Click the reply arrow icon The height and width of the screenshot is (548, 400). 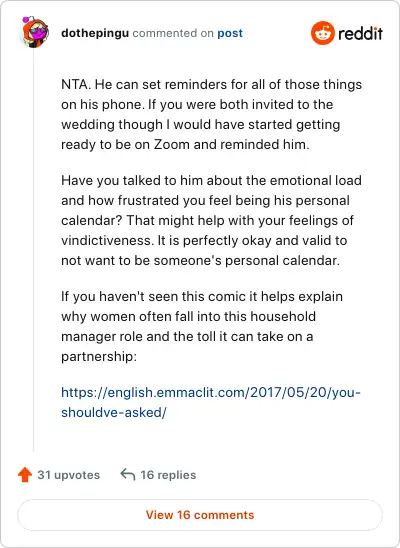point(128,475)
